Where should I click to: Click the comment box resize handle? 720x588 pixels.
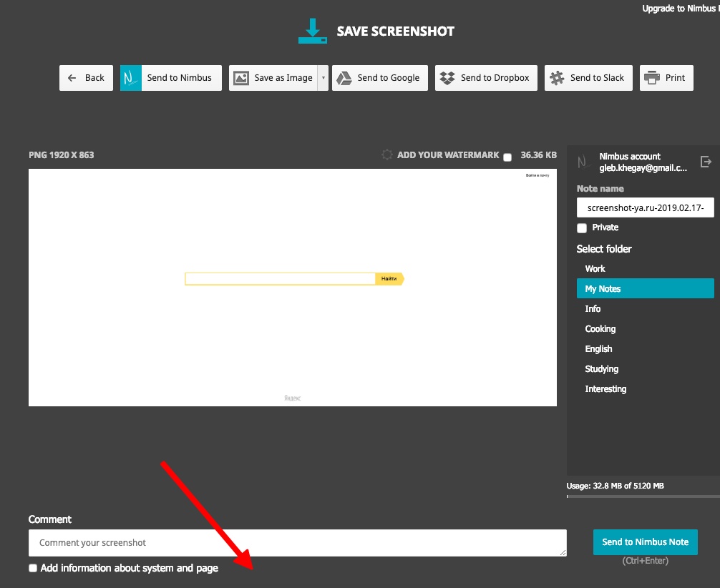[563, 553]
